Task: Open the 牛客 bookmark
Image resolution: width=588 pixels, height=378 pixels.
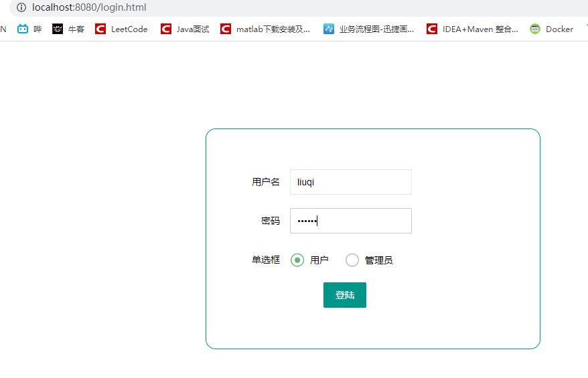Action: click(x=68, y=29)
